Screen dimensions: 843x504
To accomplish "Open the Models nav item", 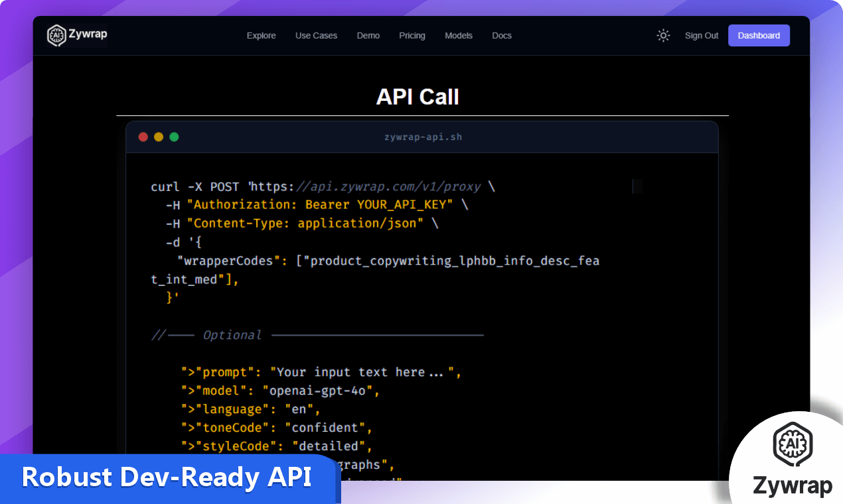I will click(459, 36).
